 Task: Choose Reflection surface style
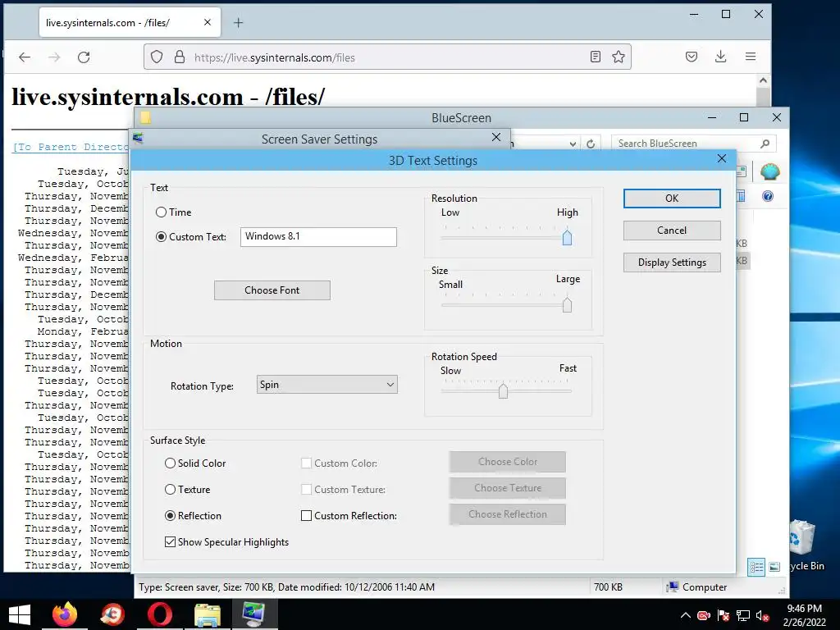[170, 515]
